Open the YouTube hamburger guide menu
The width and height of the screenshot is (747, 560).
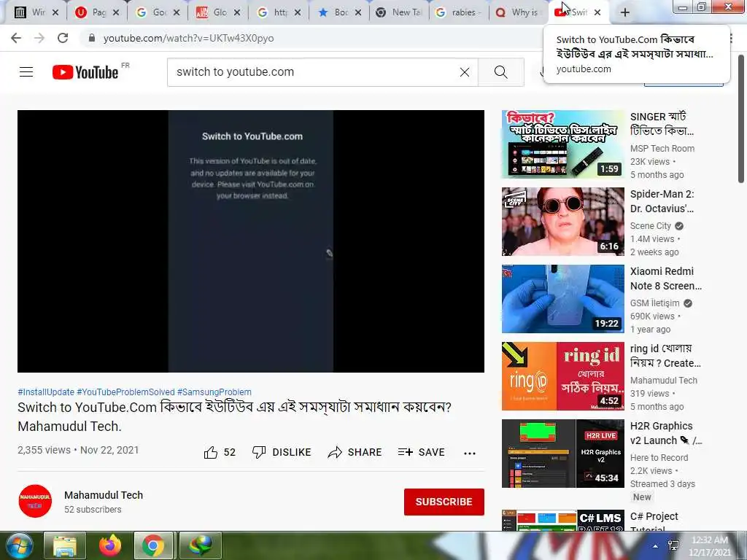(26, 72)
